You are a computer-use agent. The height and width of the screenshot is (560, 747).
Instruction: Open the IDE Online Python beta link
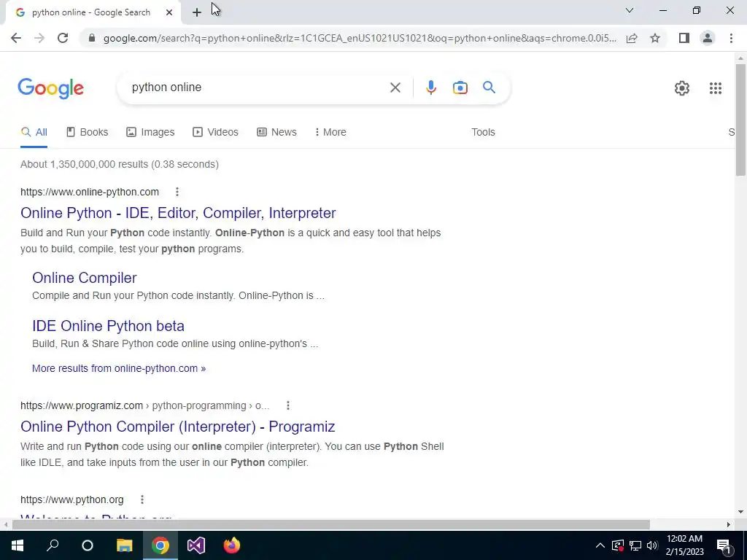108,326
